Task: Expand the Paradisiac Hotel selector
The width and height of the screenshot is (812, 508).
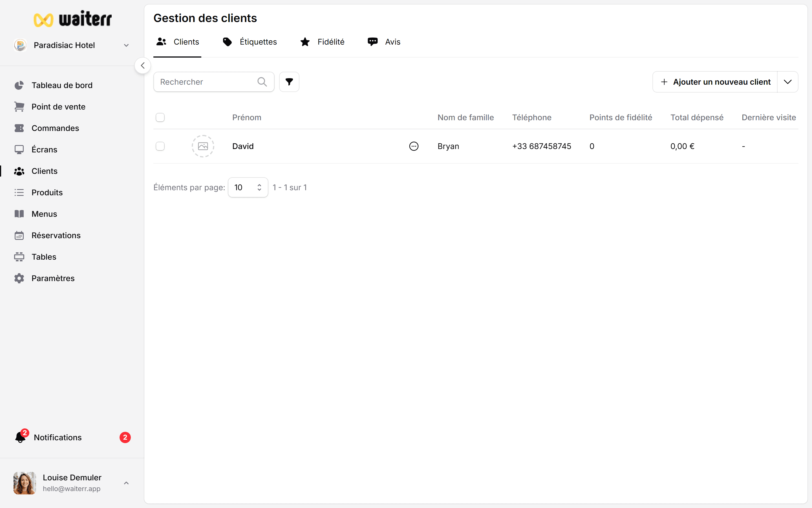Action: (127, 45)
